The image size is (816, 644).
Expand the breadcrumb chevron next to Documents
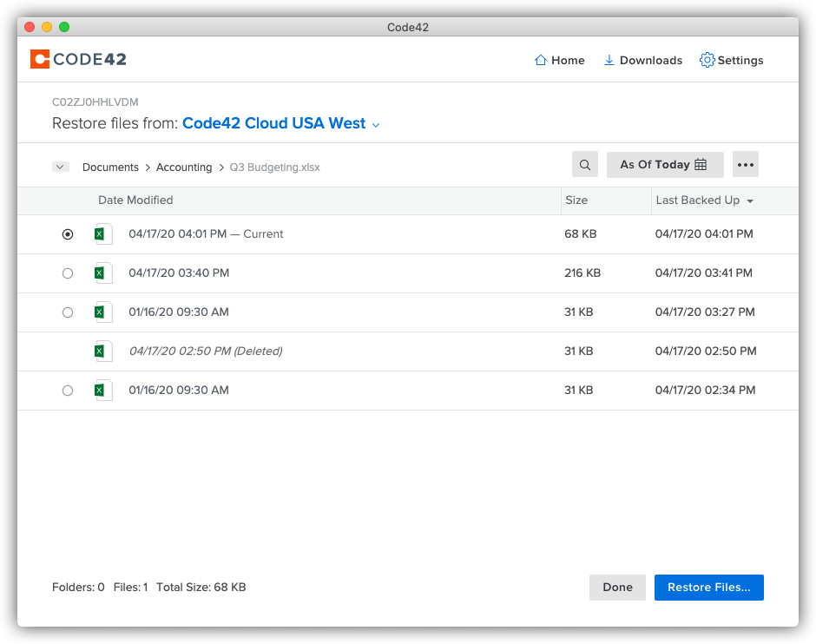(60, 167)
